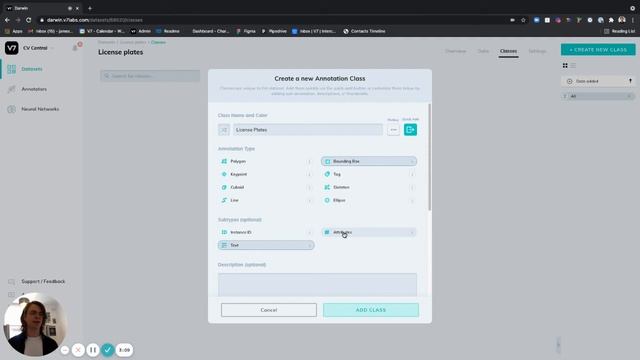The height and width of the screenshot is (360, 640).
Task: Finish recording with the checkmark button
Action: point(107,350)
